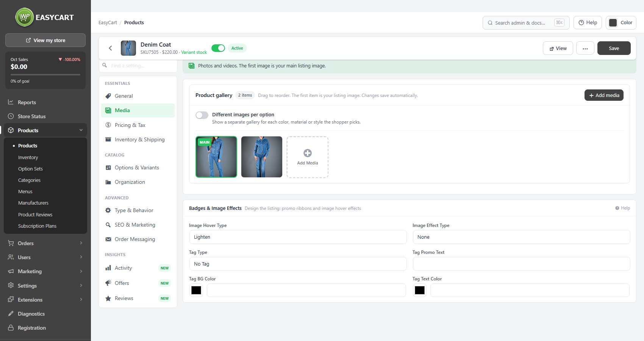Viewport: 644px width, 341px height.
Task: Click the Variant stock link
Action: tap(194, 52)
